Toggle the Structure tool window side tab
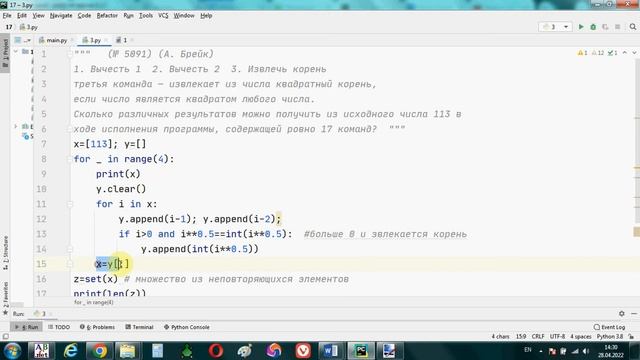The width and height of the screenshot is (640, 360). click(5, 252)
